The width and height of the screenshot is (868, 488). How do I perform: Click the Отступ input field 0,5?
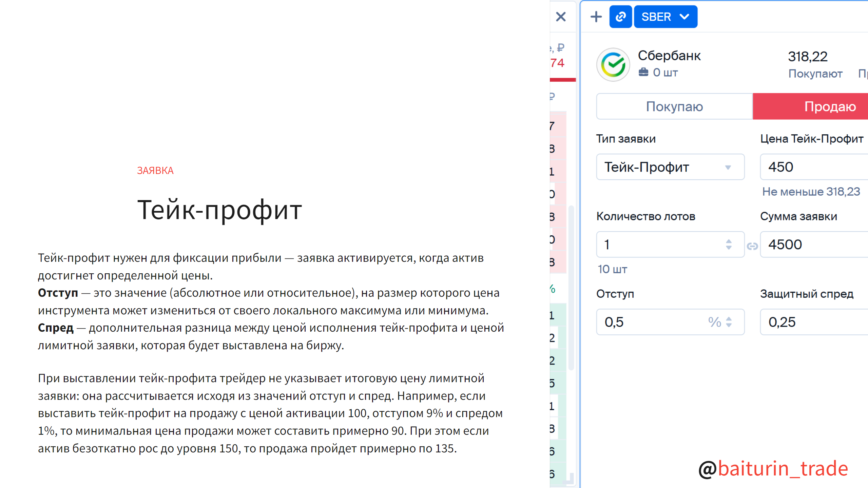pos(670,322)
